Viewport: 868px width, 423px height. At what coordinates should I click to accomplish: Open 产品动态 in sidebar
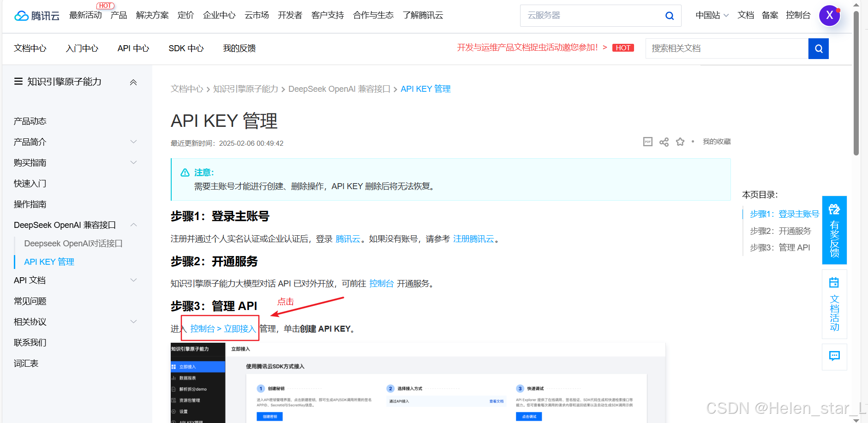30,121
